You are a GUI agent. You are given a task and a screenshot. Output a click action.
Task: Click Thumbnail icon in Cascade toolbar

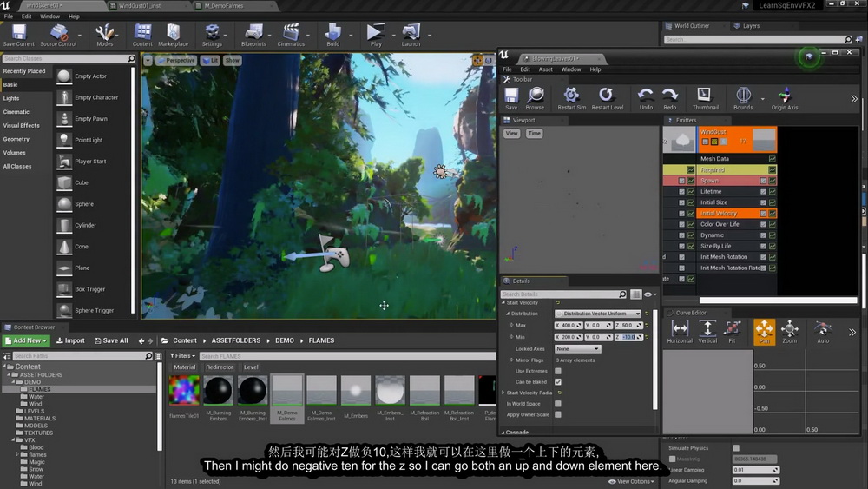tap(705, 99)
